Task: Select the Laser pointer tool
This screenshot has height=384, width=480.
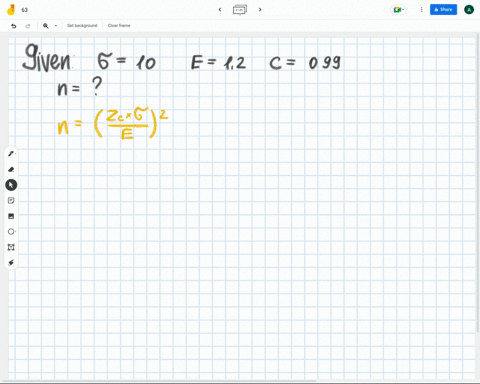Action: coord(11,263)
